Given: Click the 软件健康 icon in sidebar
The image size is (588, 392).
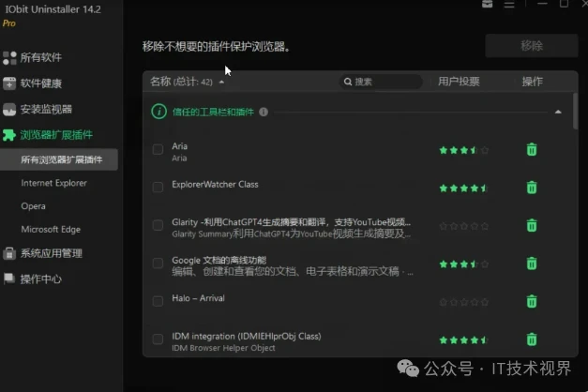Looking at the screenshot, I should [9, 83].
